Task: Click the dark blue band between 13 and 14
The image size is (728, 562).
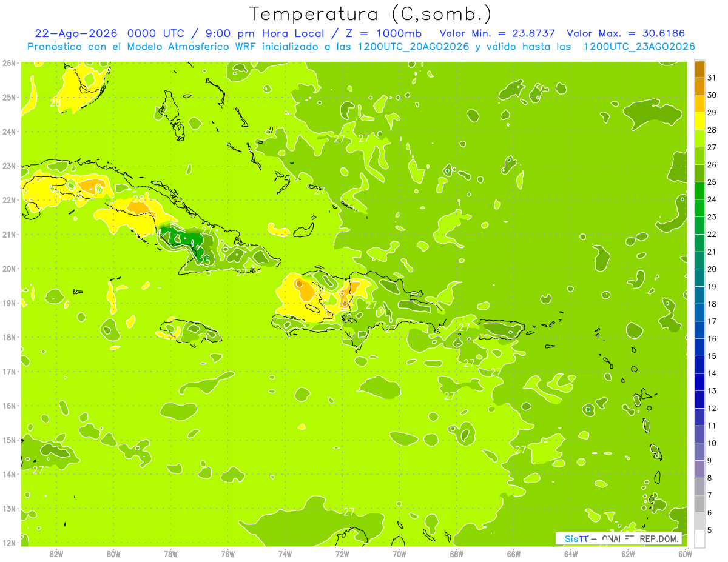Action: [699, 383]
